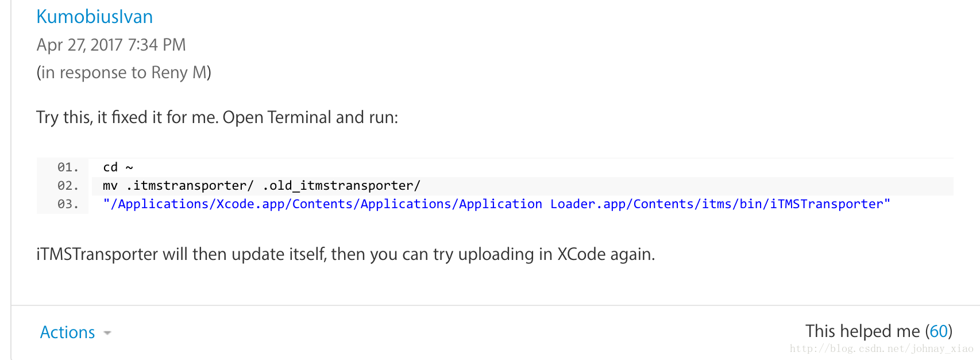Select line number 02 in code block
This screenshot has height=360, width=980.
pos(68,186)
